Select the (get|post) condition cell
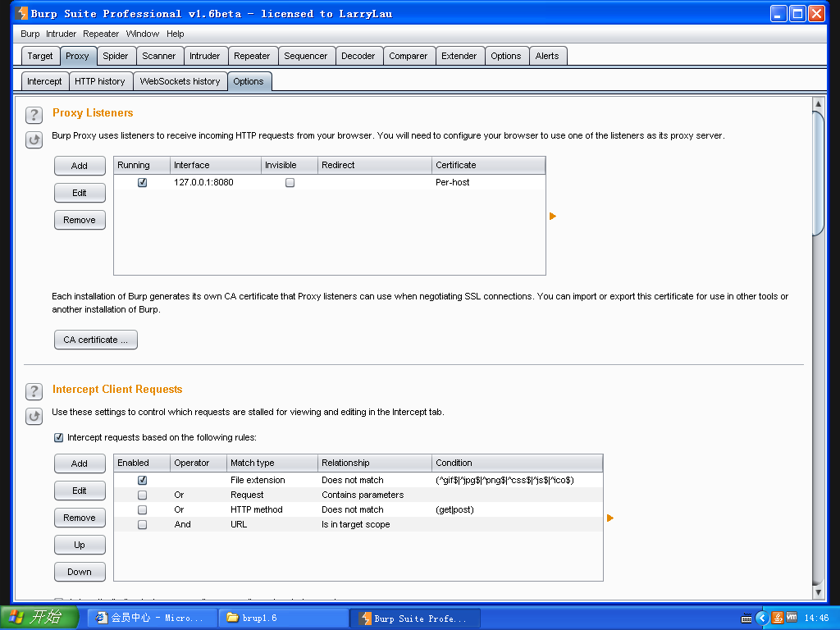 click(454, 509)
